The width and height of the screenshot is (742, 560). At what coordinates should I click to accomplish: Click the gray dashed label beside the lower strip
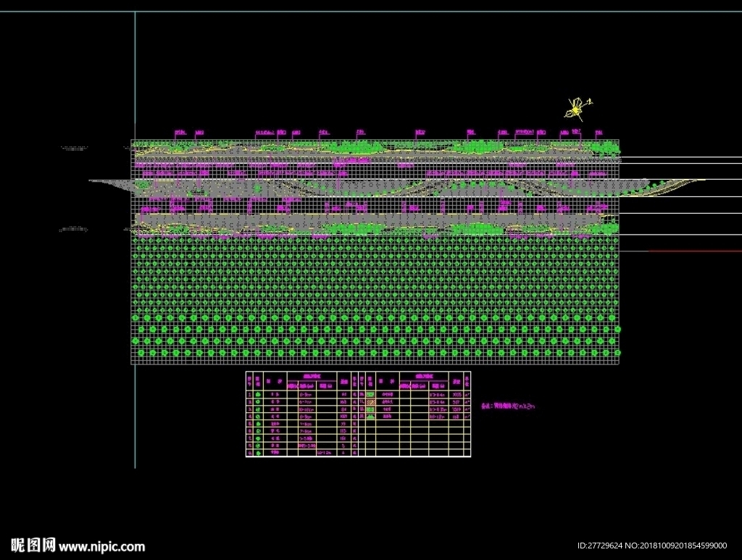[73, 230]
